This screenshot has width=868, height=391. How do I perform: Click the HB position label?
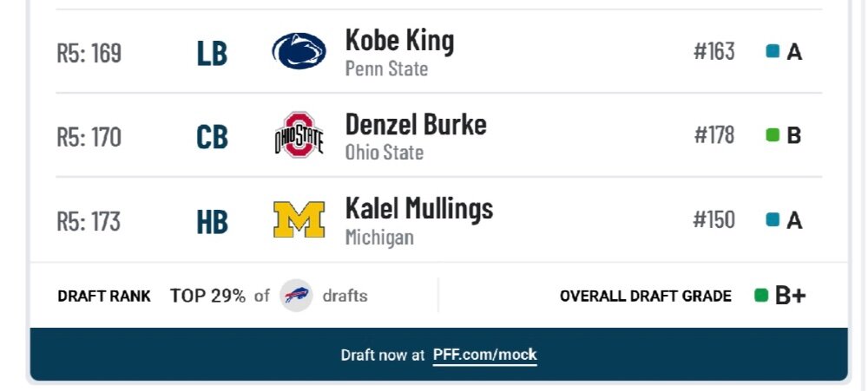click(212, 222)
